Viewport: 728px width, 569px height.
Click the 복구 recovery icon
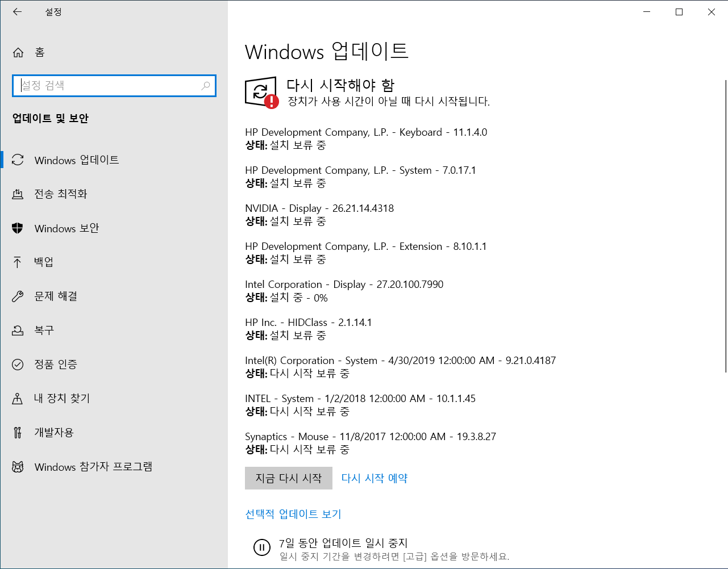click(18, 330)
